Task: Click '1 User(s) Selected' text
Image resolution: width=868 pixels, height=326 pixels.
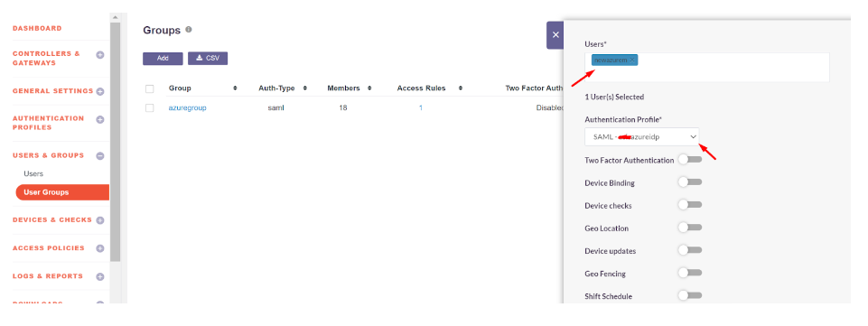Action: 614,97
